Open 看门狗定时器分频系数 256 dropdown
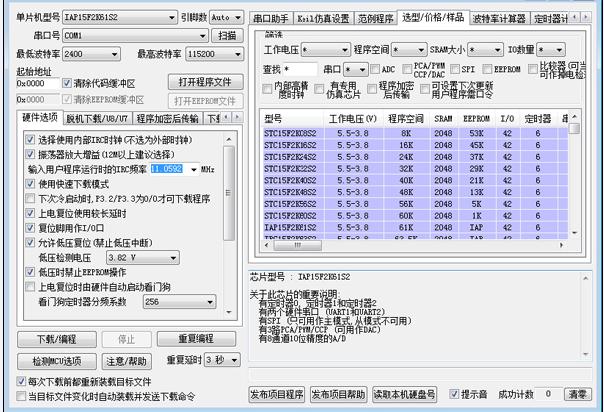Image resolution: width=604 pixels, height=412 pixels. pyautogui.click(x=180, y=301)
